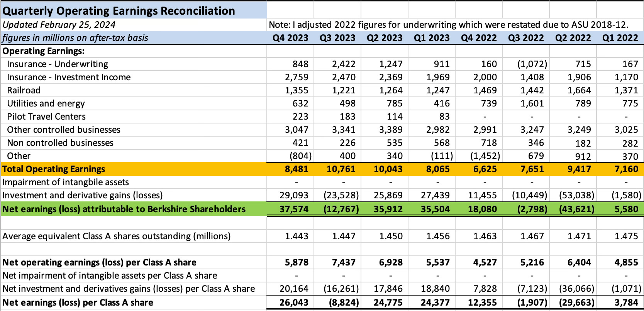Select per-share net earnings 26,043

(x=294, y=303)
